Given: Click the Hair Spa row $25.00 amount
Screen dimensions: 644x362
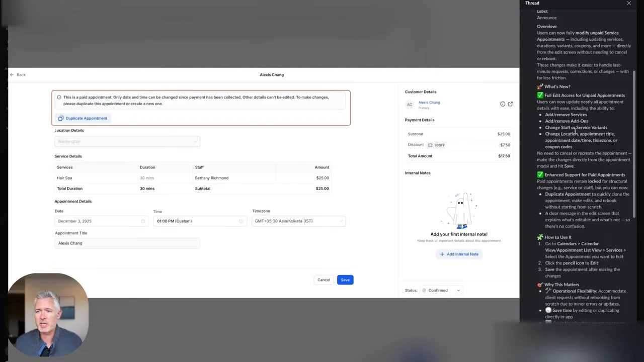Looking at the screenshot, I should (323, 178).
